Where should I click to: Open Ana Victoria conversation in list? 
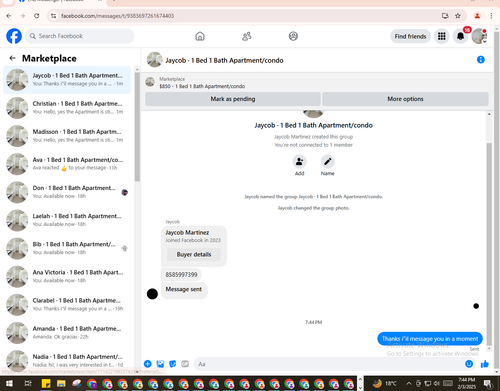[67, 276]
